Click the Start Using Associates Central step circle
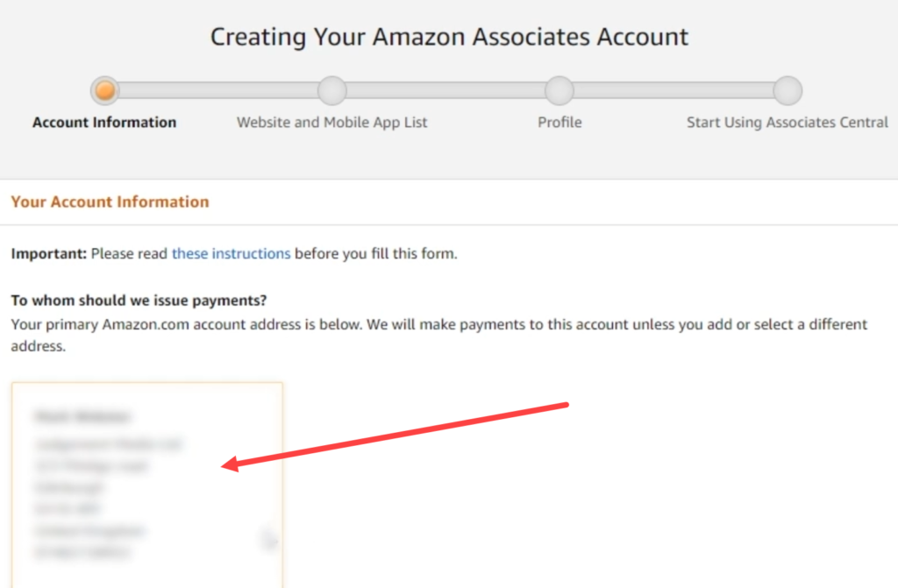Image resolution: width=898 pixels, height=588 pixels. [x=788, y=90]
